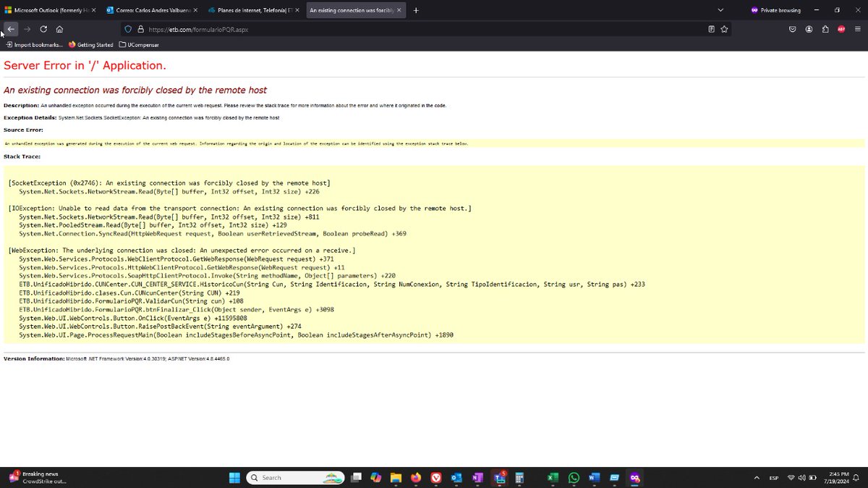
Task: Toggle reader view in address bar
Action: (x=712, y=29)
